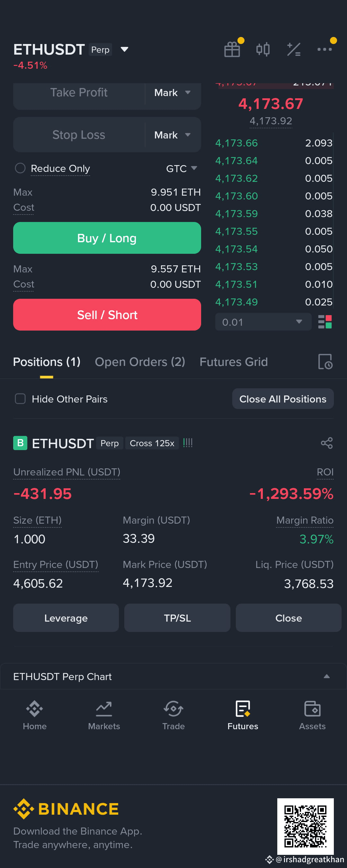Screen dimensions: 347x868
Task: Check the Hide Other Pairs box
Action: (x=20, y=399)
